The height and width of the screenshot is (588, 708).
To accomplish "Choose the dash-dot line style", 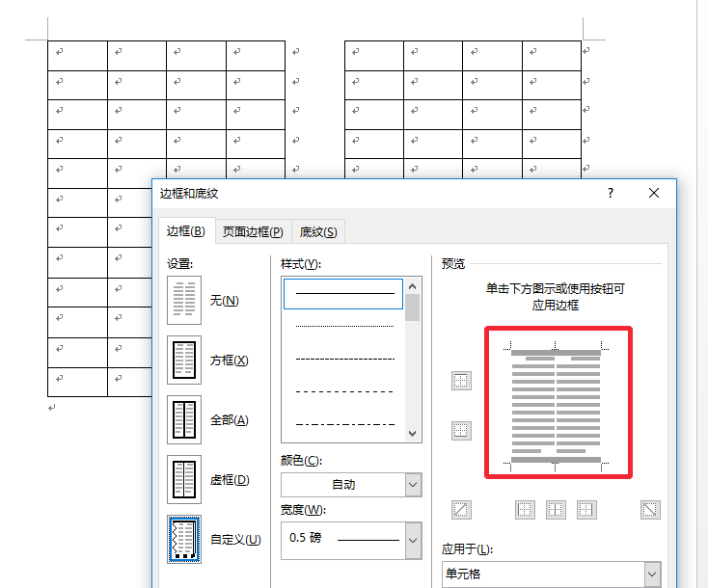I will pyautogui.click(x=344, y=425).
